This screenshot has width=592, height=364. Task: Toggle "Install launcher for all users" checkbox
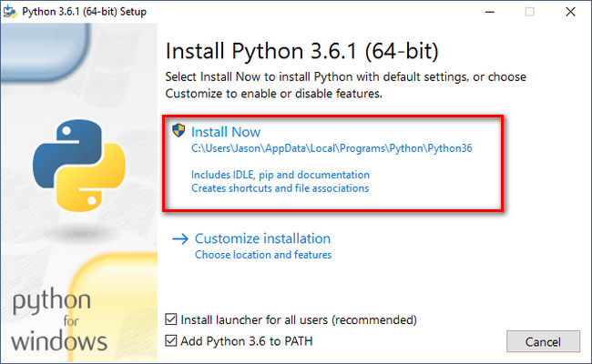(173, 319)
